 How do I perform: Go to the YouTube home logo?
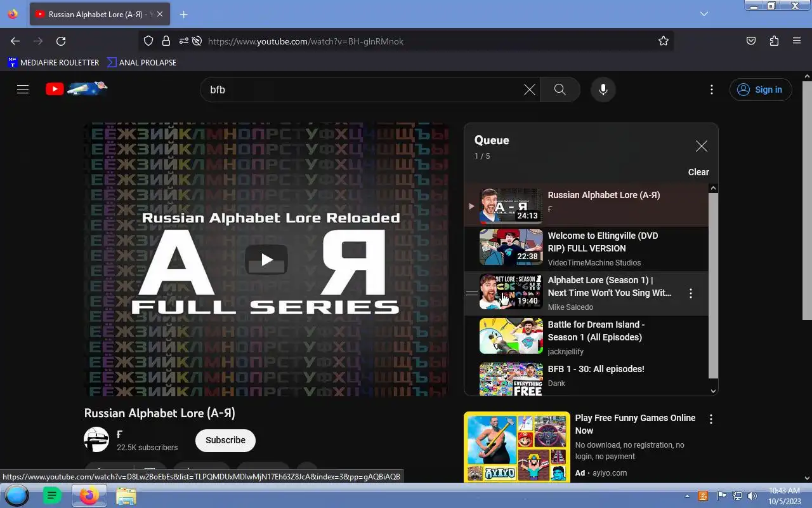76,89
